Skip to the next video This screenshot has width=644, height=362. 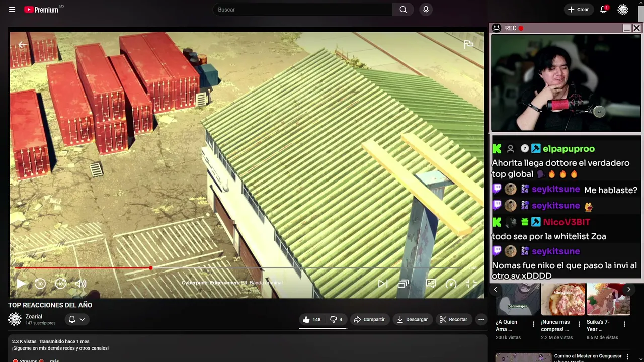coord(383,284)
